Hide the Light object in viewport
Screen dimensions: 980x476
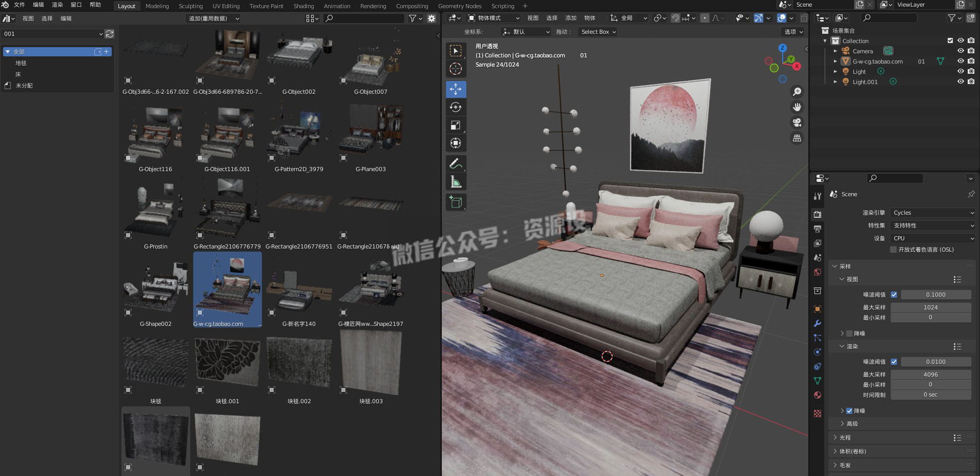pos(961,72)
